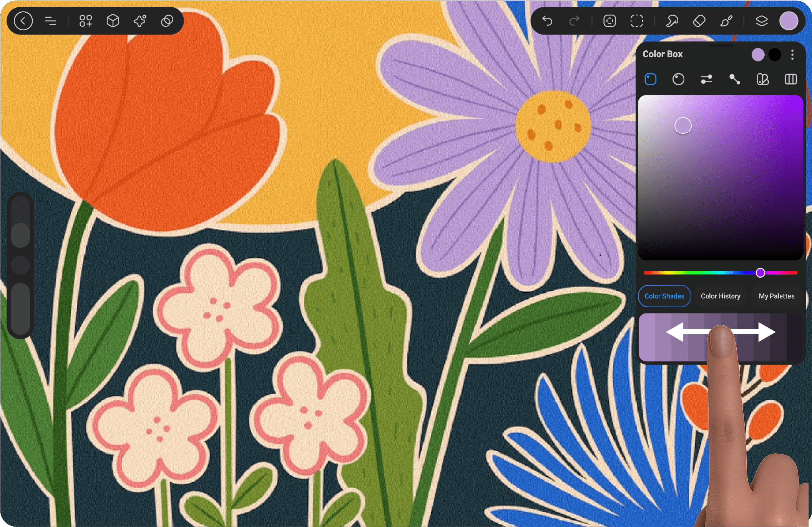Click the circles-plus tools icon
812x527 pixels.
[x=85, y=21]
